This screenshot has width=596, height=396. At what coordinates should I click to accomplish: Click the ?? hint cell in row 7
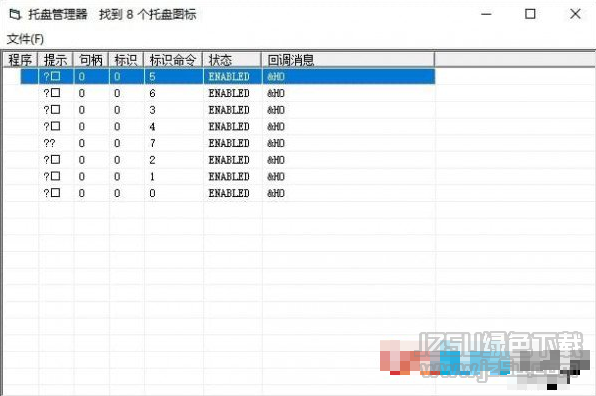point(49,143)
